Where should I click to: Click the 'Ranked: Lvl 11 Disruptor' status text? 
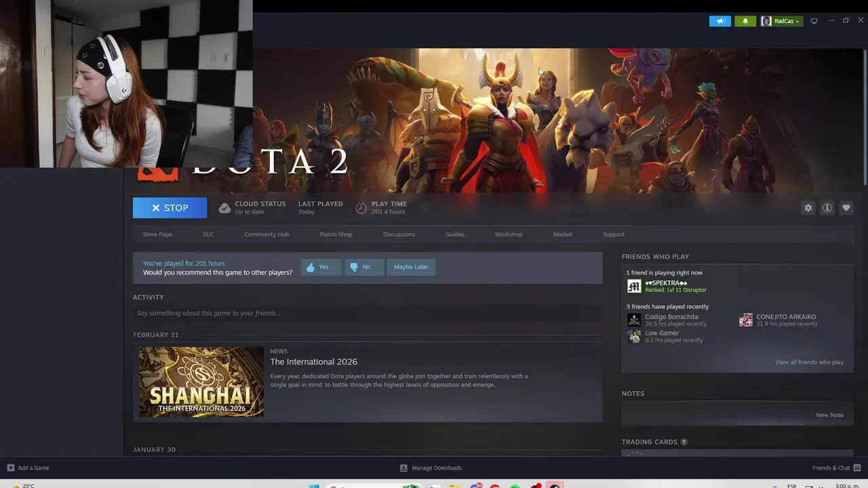point(675,290)
